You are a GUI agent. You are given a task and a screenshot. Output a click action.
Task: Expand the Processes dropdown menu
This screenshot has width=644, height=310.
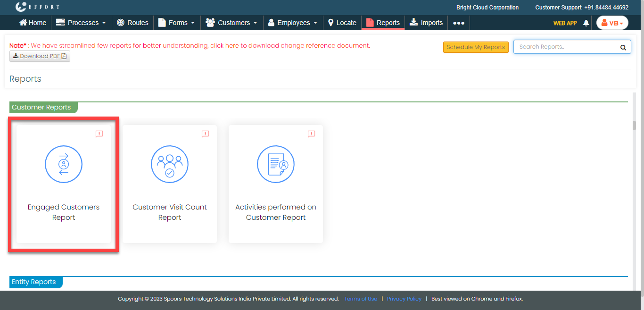[x=81, y=23]
